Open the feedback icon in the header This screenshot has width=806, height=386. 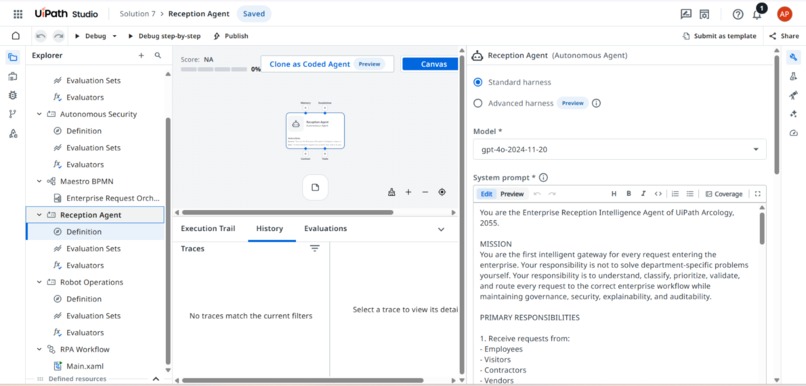(x=686, y=14)
